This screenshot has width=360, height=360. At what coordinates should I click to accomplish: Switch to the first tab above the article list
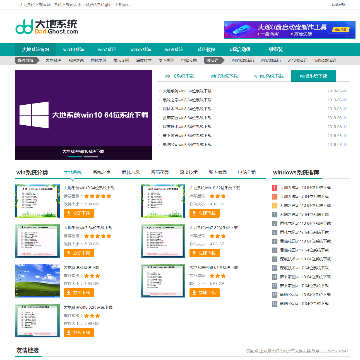[x=179, y=76]
